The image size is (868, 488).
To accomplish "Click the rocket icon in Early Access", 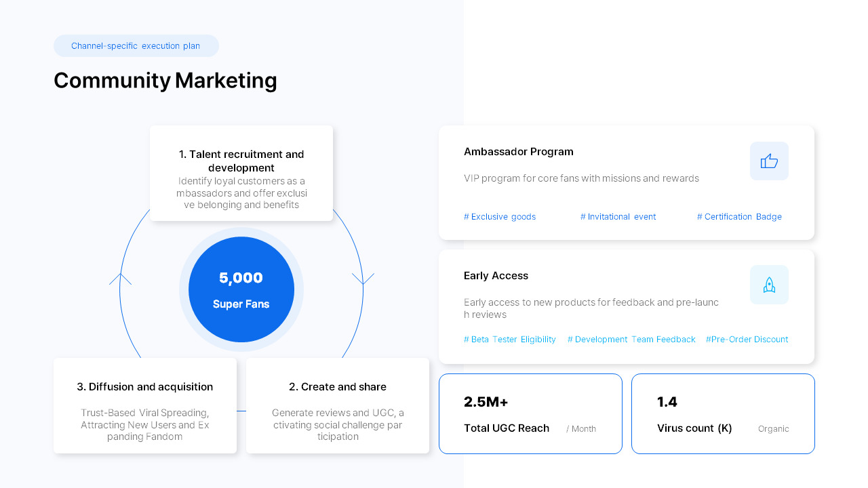I will coord(769,285).
